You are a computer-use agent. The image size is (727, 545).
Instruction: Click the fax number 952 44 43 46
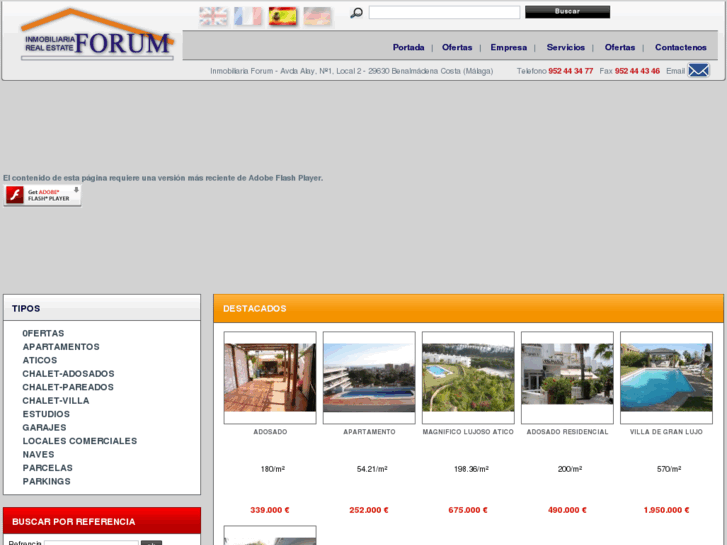coord(637,71)
